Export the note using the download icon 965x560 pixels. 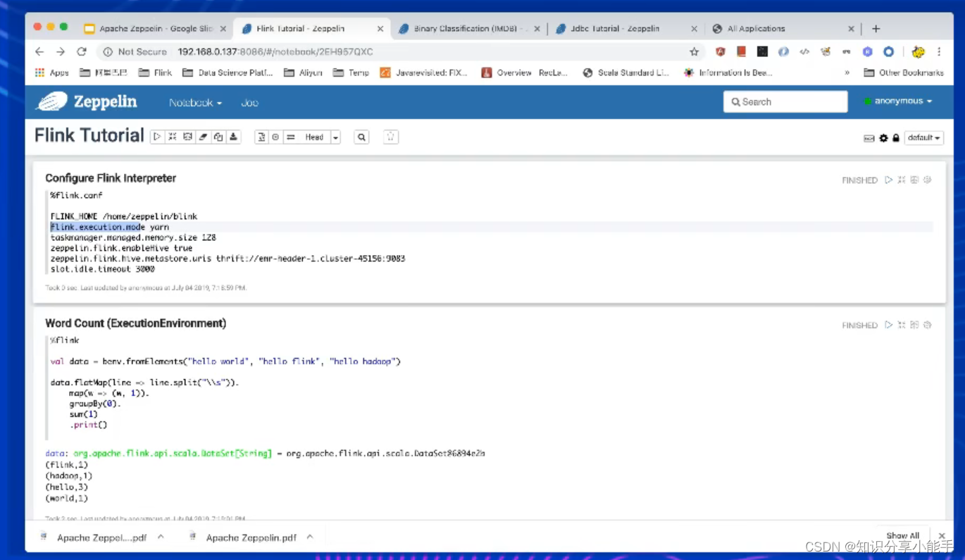click(233, 137)
